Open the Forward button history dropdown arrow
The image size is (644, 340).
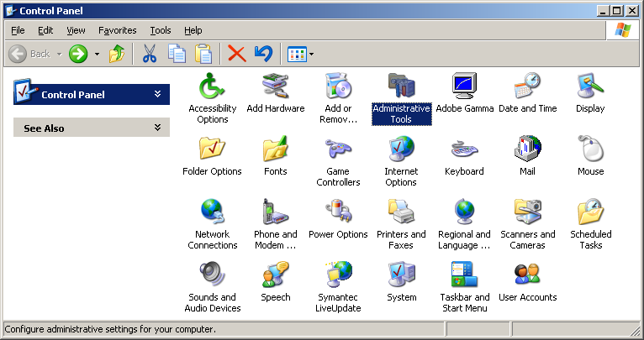click(97, 54)
